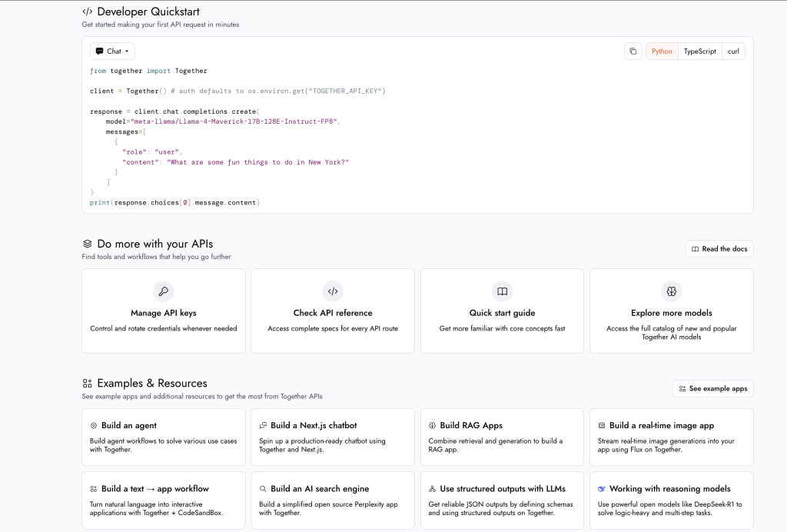Copy the code snippet with the copy icon
This screenshot has width=787, height=532.
[633, 52]
